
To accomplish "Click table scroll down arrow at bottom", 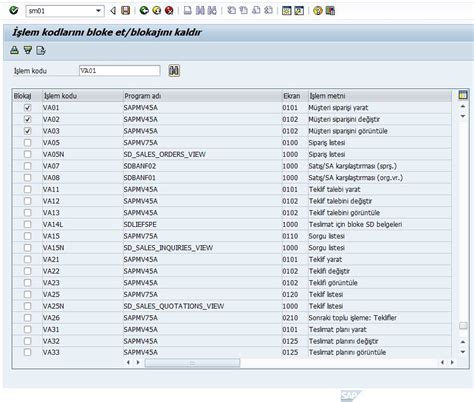I will [x=463, y=352].
